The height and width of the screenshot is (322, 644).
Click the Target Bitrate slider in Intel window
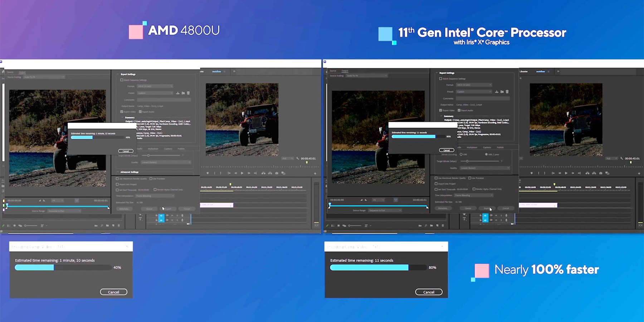[x=467, y=161]
